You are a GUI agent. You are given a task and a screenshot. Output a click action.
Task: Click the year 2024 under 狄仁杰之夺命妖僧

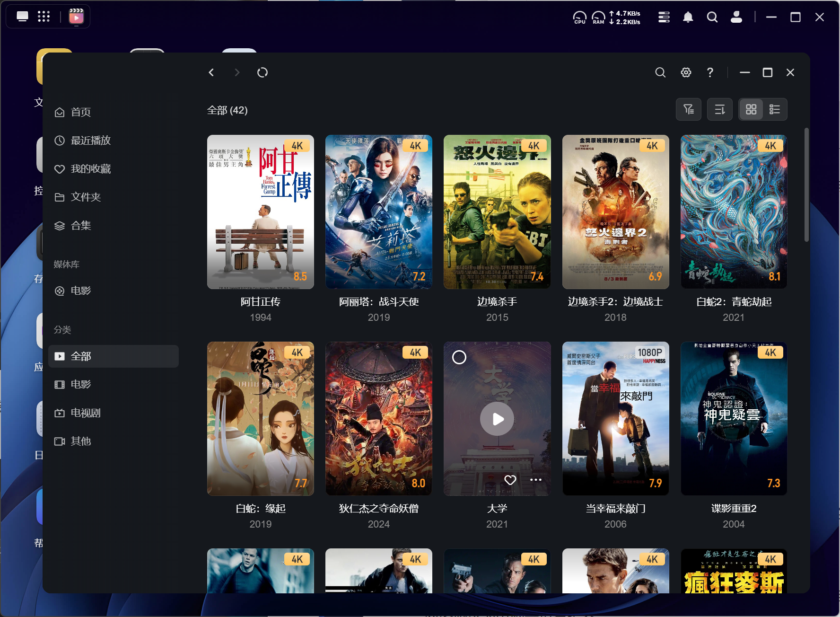click(379, 524)
